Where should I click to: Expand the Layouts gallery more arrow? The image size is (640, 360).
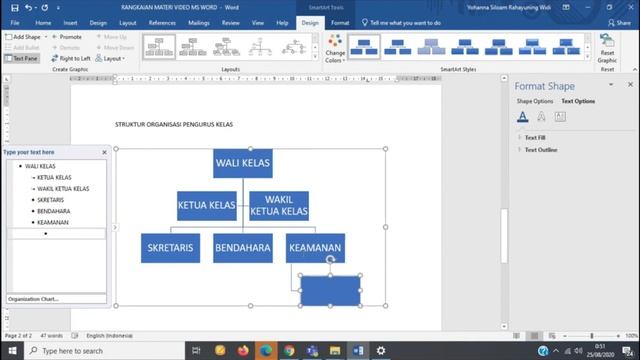click(315, 57)
